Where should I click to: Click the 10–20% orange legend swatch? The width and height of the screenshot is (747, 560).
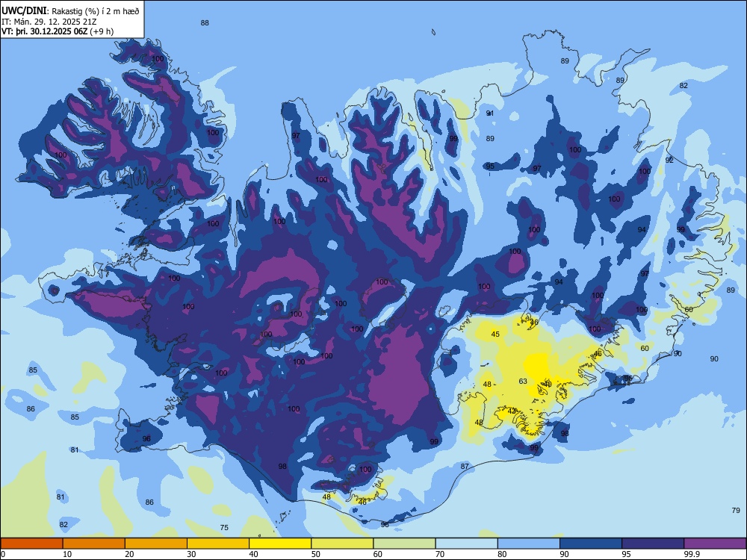(94, 544)
